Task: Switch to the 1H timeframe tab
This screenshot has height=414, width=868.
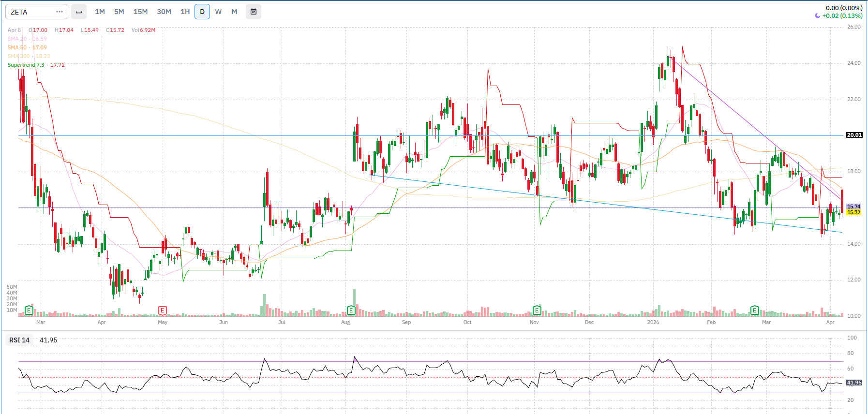Action: (185, 12)
